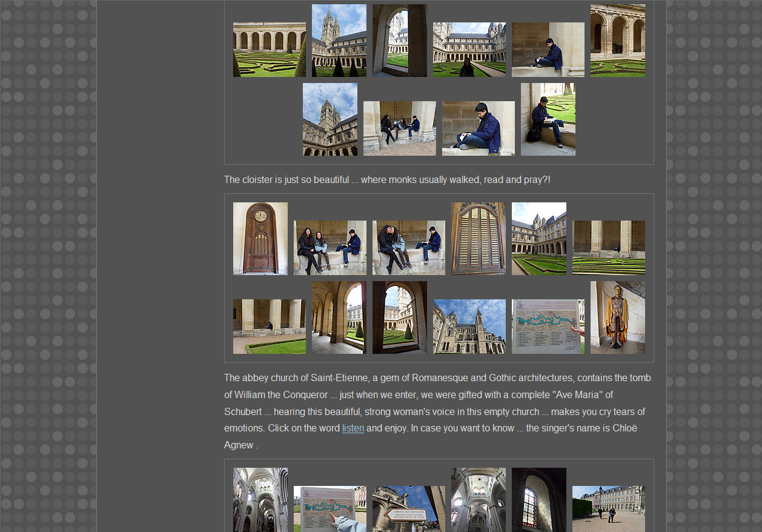Click the 'listen' hyperlink in the paragraph
The width and height of the screenshot is (762, 532).
click(x=353, y=428)
